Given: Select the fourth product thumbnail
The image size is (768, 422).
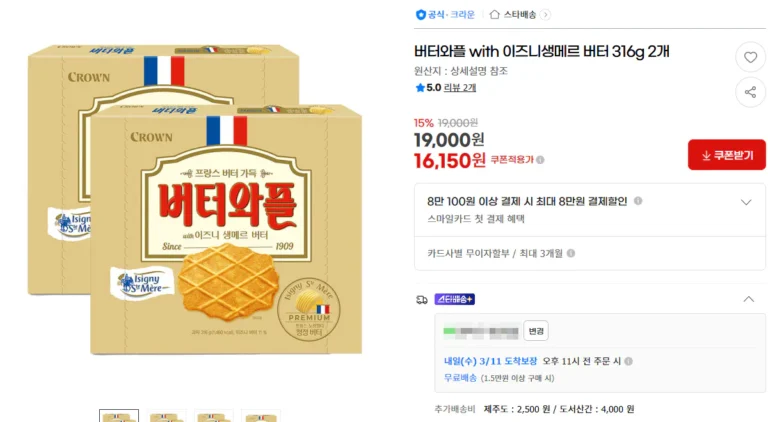Looking at the screenshot, I should tap(261, 415).
